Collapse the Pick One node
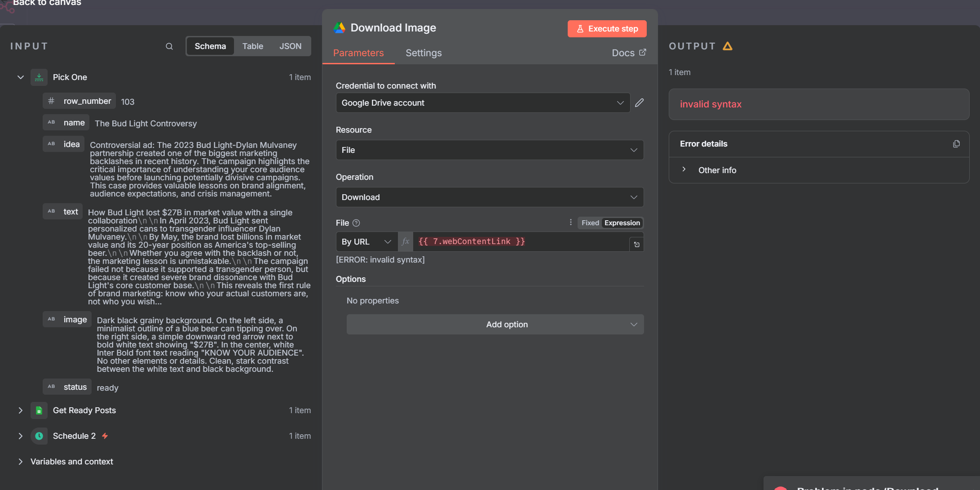 21,77
